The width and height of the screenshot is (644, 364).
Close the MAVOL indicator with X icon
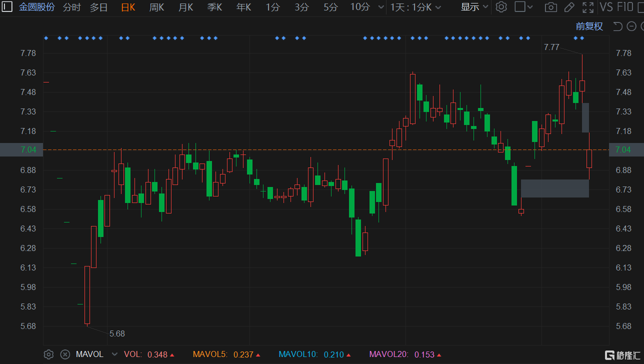(65, 354)
